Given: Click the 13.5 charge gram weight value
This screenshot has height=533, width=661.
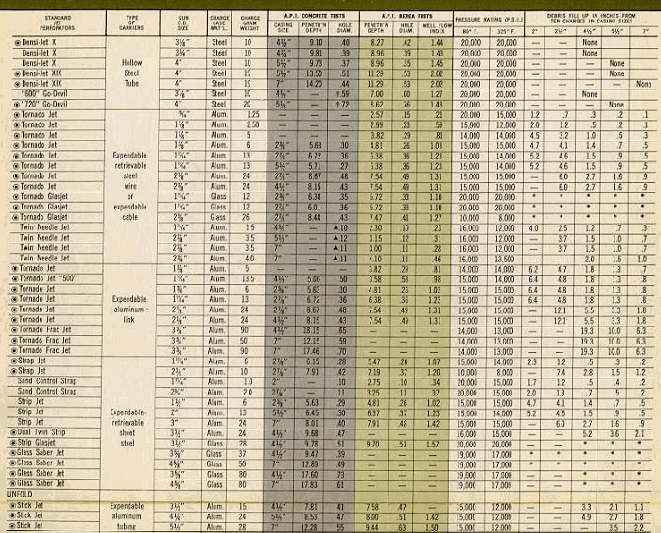Looking at the screenshot, I should 247,279.
